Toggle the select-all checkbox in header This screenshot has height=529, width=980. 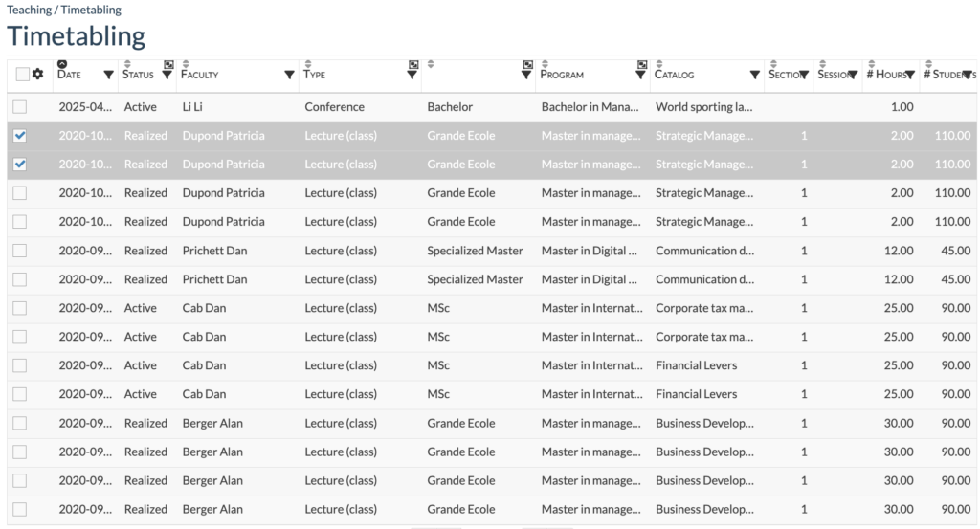tap(22, 75)
